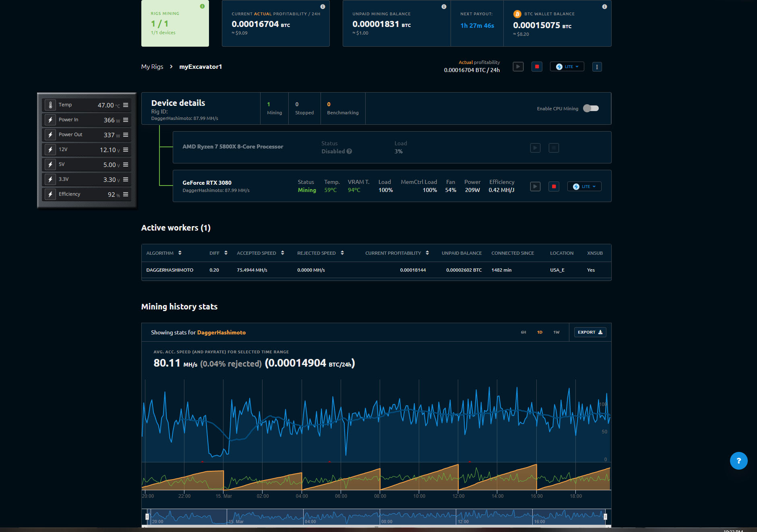Click the AMD Ryzen 7 5800X device name
Screen dimensions: 757x532
(x=233, y=146)
